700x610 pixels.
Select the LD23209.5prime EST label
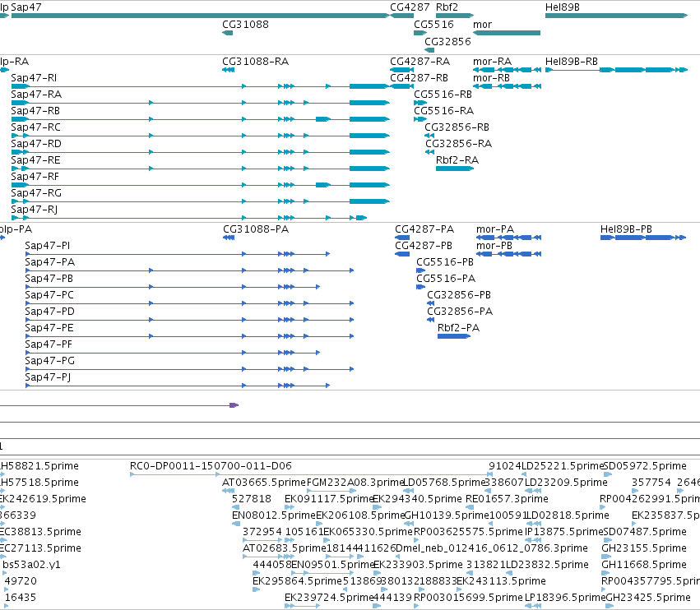(566, 483)
